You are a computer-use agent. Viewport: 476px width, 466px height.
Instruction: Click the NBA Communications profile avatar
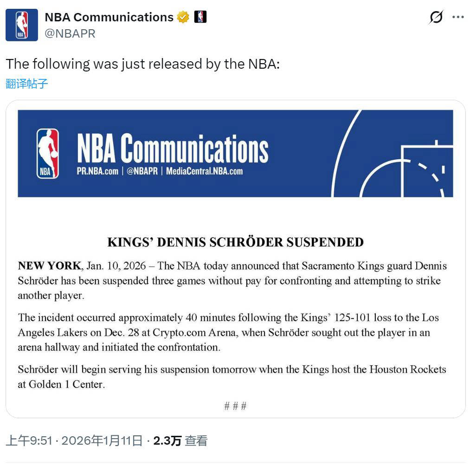21,25
